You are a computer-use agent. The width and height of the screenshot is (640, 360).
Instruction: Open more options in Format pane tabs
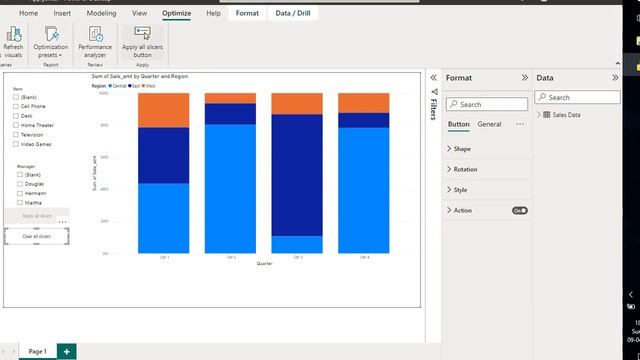point(520,124)
